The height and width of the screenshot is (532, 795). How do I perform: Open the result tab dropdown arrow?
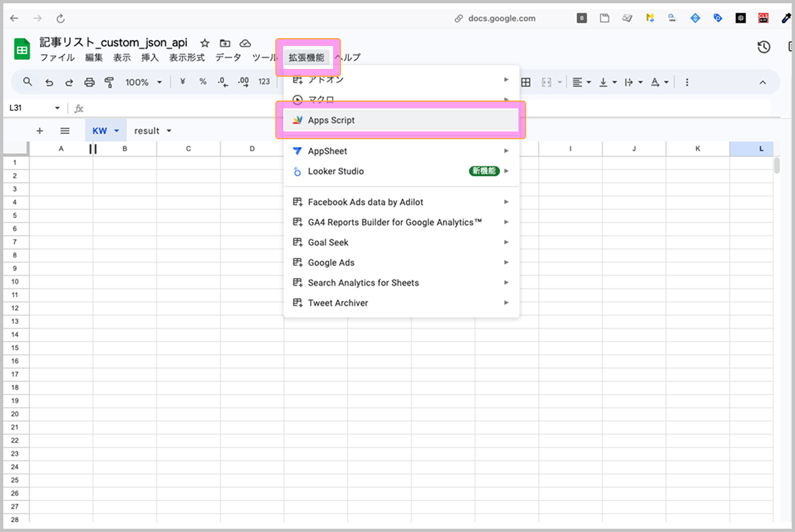tap(169, 131)
